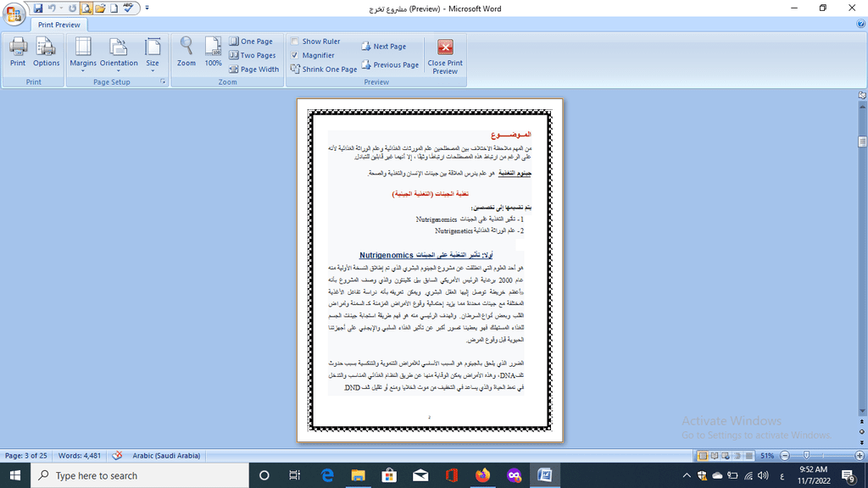This screenshot has width=868, height=488.
Task: Open the paper Size dropdown
Action: point(153,54)
